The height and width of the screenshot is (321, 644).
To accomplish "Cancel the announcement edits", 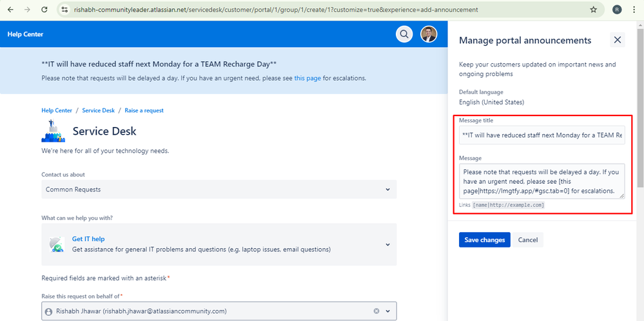I will (x=528, y=240).
